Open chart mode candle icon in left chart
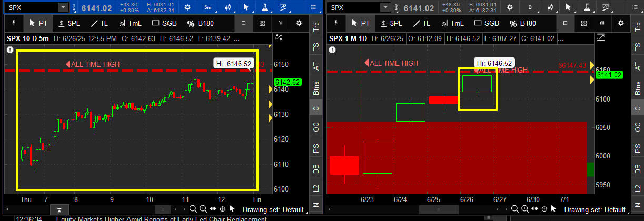The height and width of the screenshot is (221, 644). pyautogui.click(x=229, y=7)
